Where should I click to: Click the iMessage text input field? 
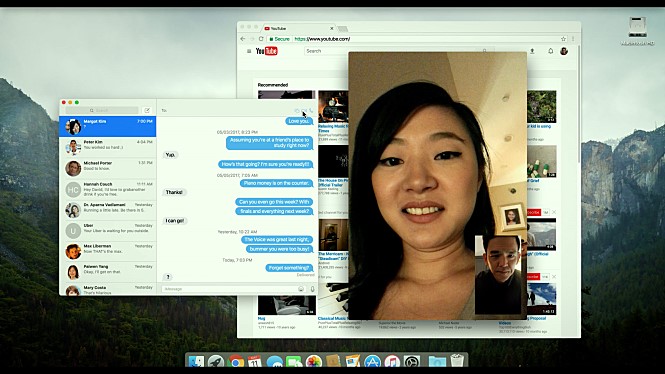(229, 289)
